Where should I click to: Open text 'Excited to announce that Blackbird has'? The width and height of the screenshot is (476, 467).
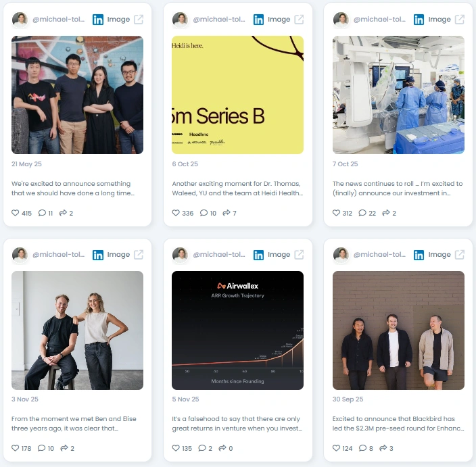[x=394, y=419]
